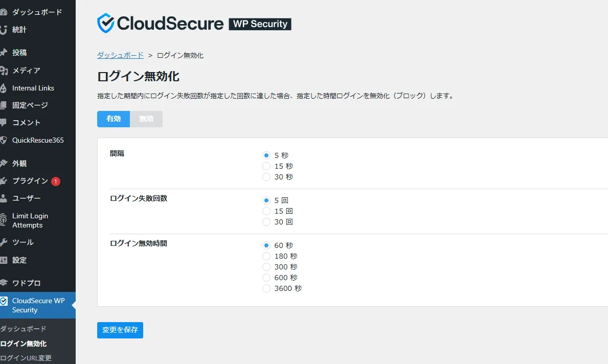The width and height of the screenshot is (608, 364).
Task: Set login disable time to 180 秒
Action: click(x=266, y=256)
